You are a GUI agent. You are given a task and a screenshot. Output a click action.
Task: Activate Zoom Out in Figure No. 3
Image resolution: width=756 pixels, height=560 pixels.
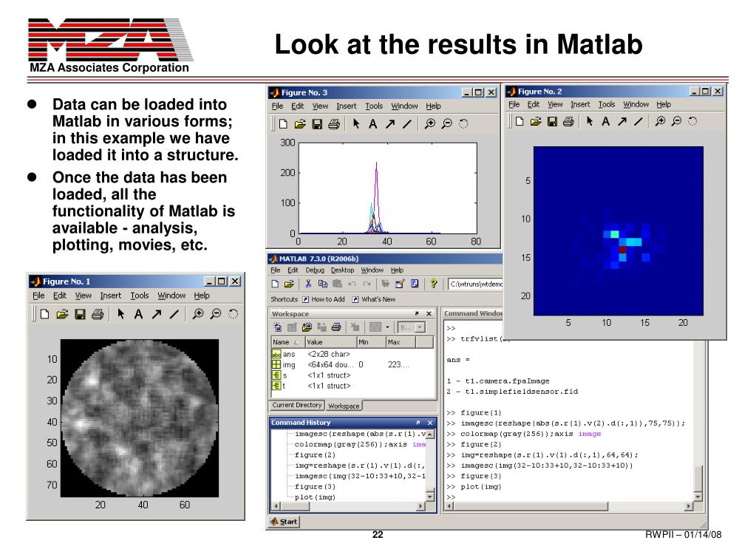click(x=446, y=124)
